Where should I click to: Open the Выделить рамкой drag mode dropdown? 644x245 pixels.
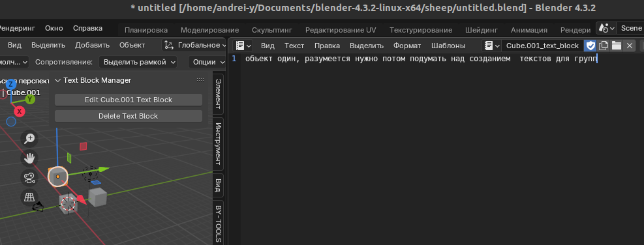coord(138,62)
